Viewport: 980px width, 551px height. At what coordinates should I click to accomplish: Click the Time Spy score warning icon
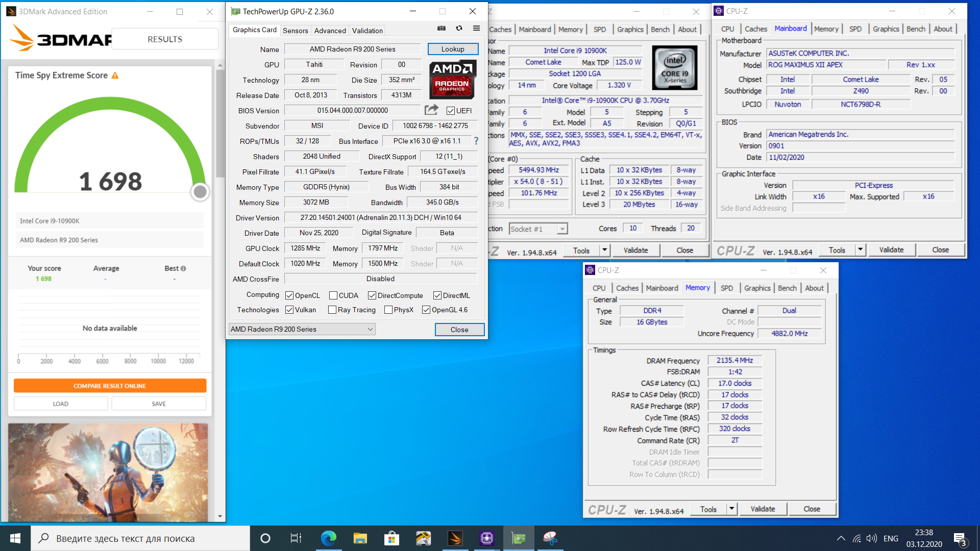[115, 76]
